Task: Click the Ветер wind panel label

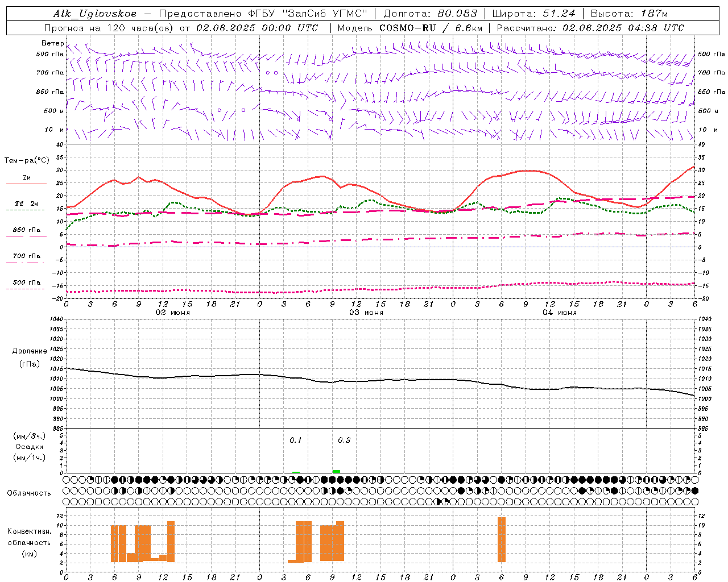Action: (x=52, y=43)
